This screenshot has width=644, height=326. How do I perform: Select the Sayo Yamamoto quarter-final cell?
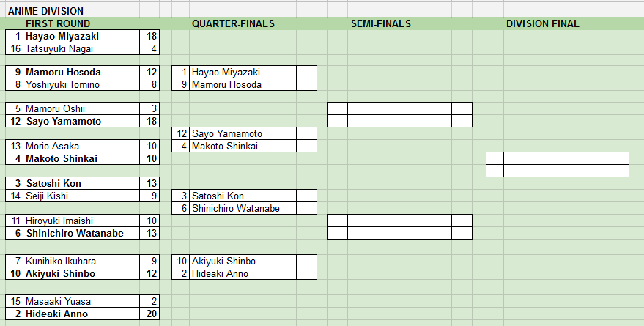pyautogui.click(x=243, y=133)
